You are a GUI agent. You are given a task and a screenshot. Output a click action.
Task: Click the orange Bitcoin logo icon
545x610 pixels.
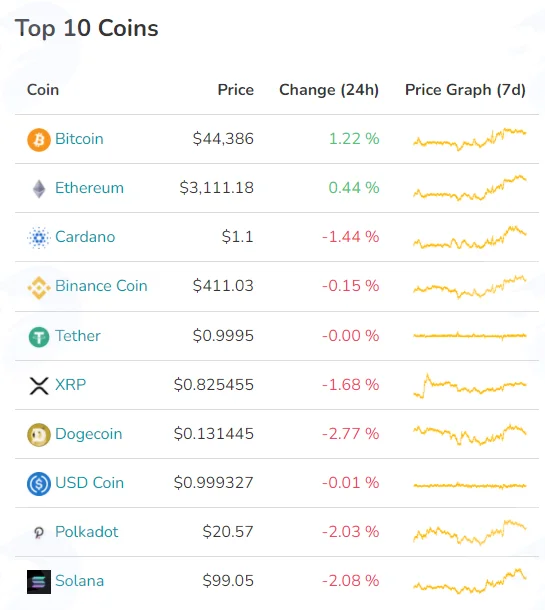pyautogui.click(x=39, y=139)
